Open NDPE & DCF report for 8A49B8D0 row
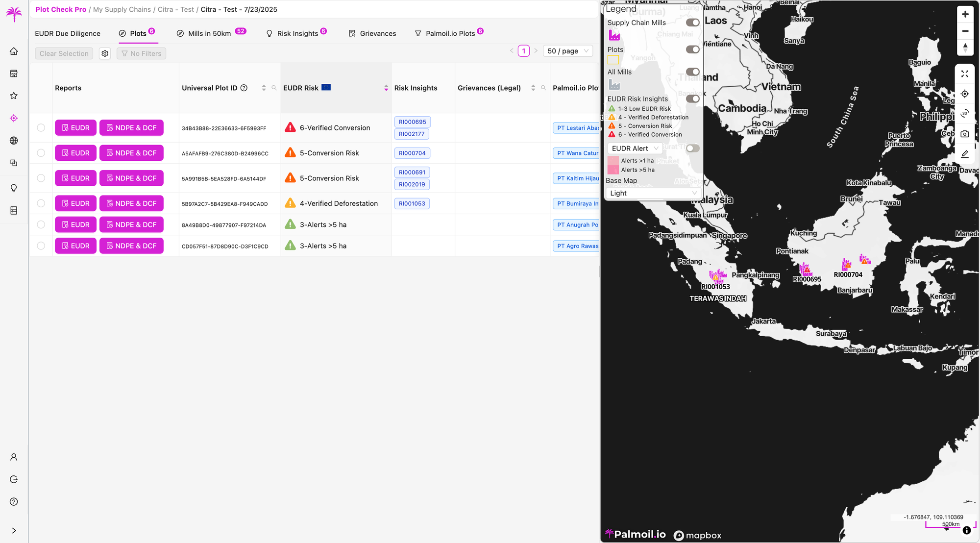The height and width of the screenshot is (543, 980). 131,224
